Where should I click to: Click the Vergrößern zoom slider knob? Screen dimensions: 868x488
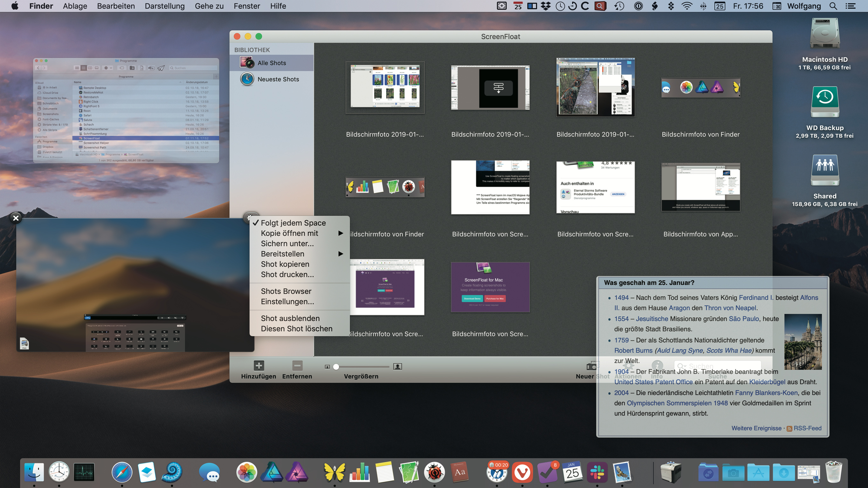pos(336,367)
